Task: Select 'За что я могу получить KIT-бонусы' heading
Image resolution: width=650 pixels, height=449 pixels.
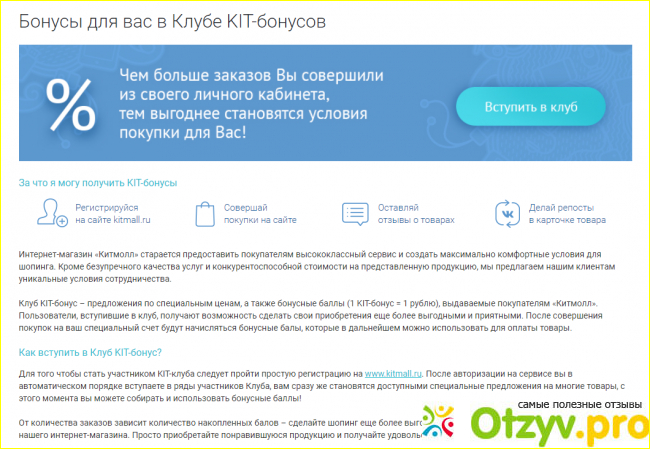Action: (x=98, y=183)
